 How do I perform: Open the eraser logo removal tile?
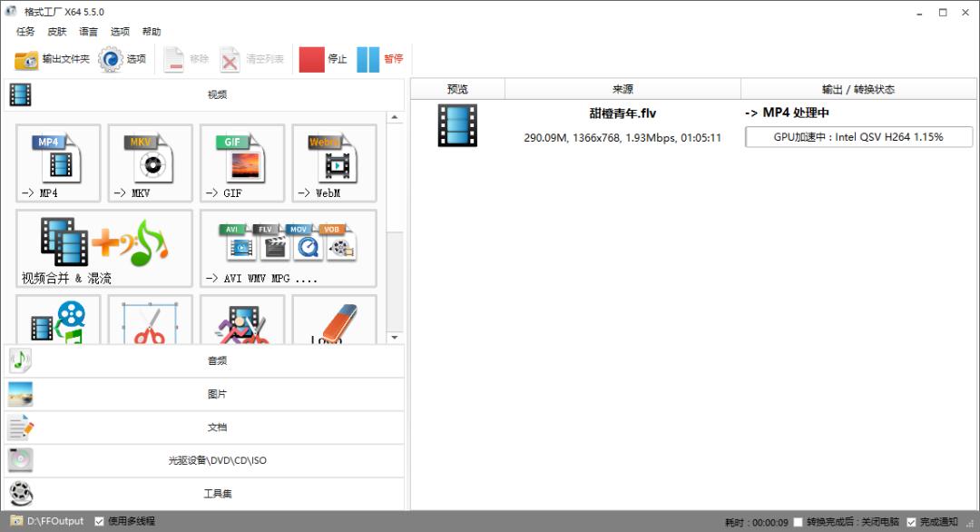[334, 320]
